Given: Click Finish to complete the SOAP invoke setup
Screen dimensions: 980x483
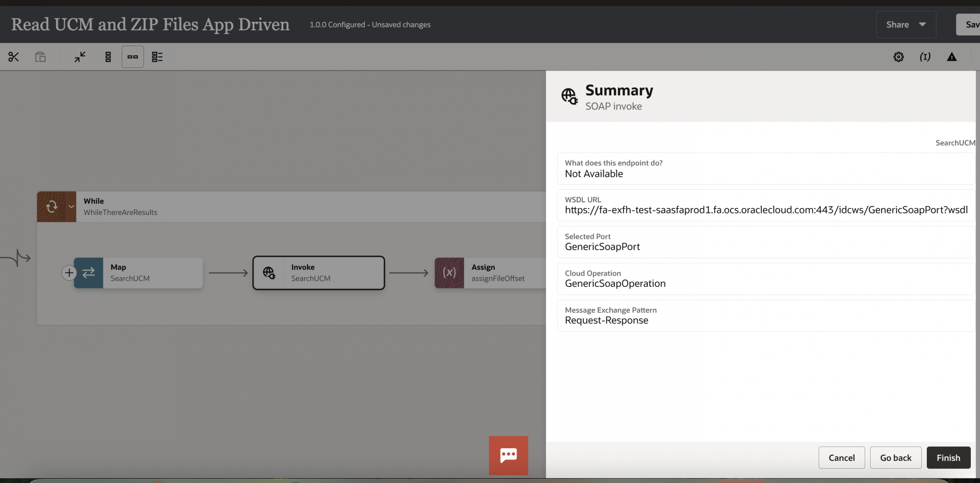Looking at the screenshot, I should point(948,457).
